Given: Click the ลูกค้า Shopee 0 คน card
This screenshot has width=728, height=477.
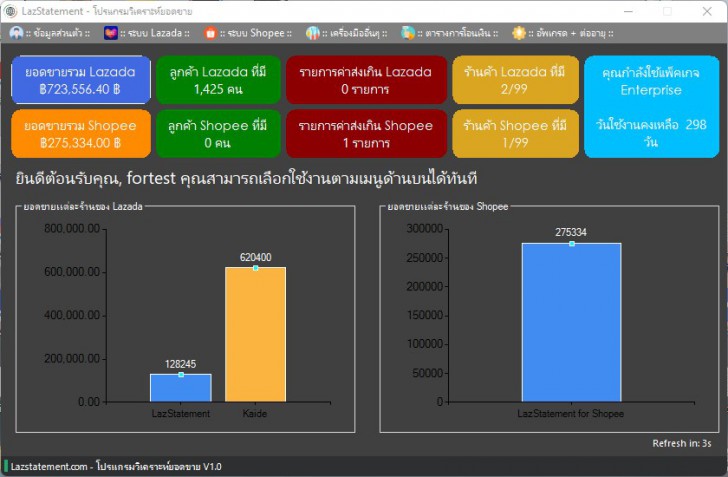Looking at the screenshot, I should (218, 134).
